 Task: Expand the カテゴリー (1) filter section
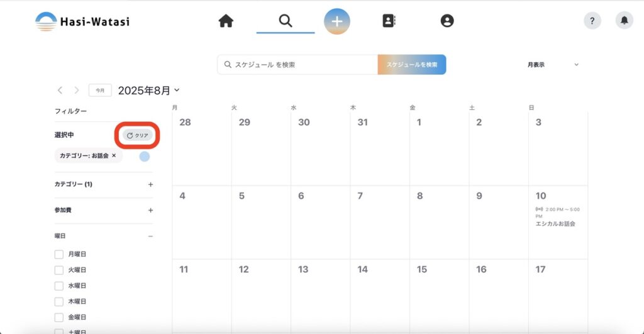(x=150, y=185)
